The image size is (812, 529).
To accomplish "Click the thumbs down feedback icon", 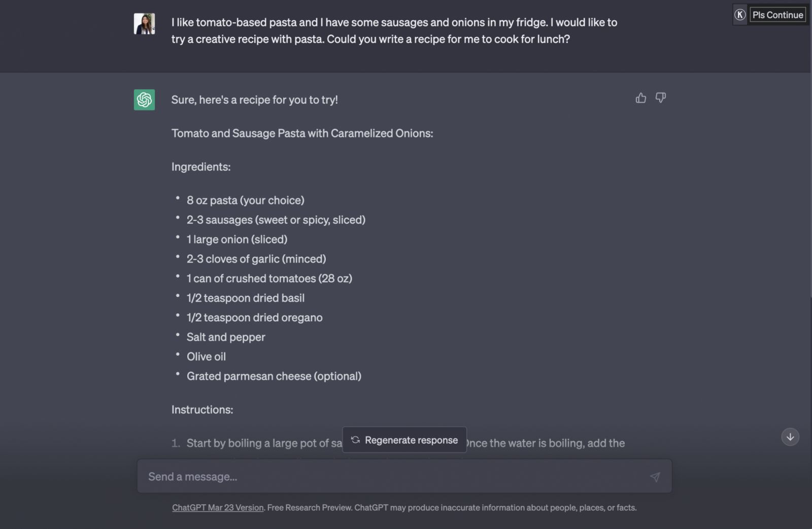I will coord(660,97).
